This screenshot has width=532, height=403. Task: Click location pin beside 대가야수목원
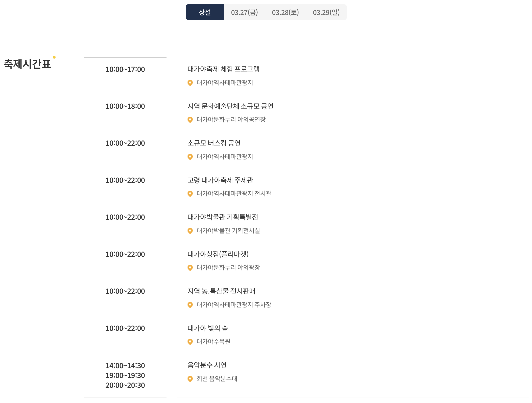[190, 342]
